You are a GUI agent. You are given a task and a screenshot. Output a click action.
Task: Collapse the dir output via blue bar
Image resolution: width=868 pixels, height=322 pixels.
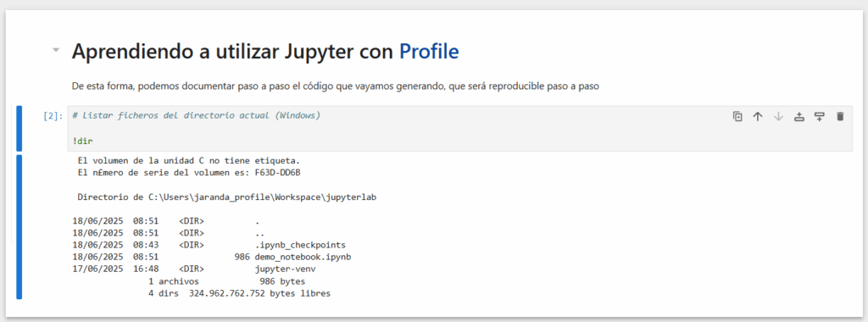pyautogui.click(x=19, y=227)
